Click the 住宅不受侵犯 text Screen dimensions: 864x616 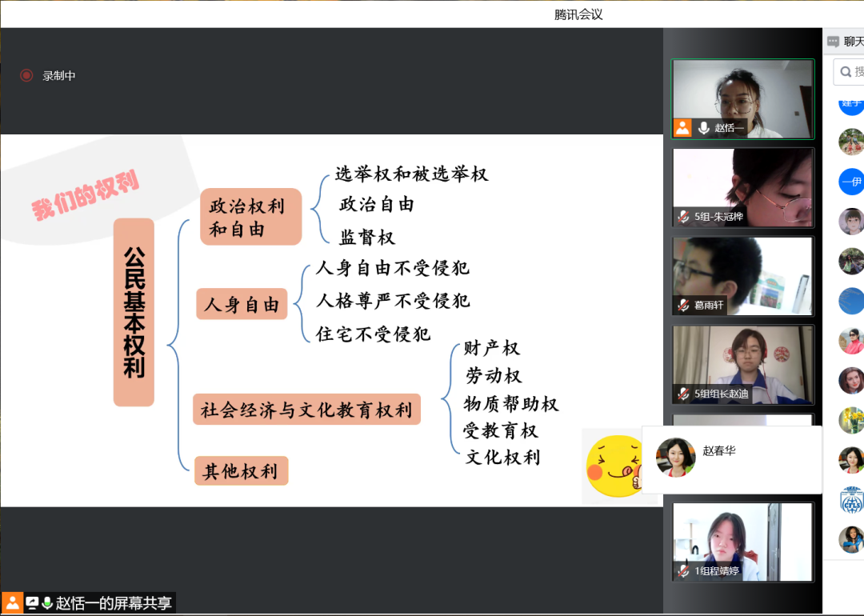pyautogui.click(x=373, y=334)
